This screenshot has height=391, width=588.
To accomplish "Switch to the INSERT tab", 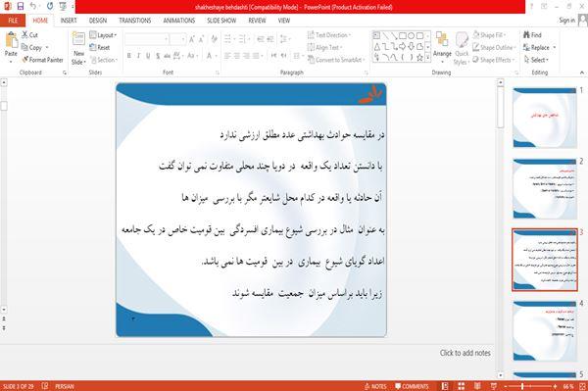I will (x=69, y=21).
